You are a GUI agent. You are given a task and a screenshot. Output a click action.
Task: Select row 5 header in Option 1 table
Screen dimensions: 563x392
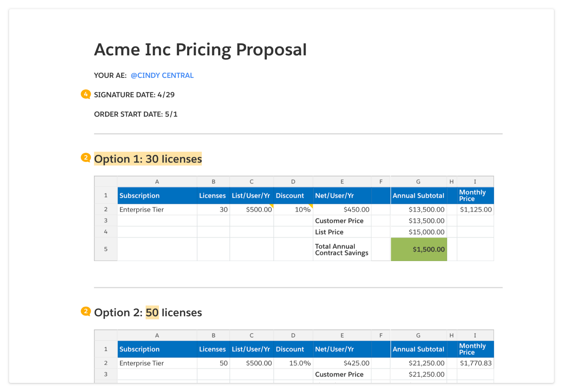(106, 249)
